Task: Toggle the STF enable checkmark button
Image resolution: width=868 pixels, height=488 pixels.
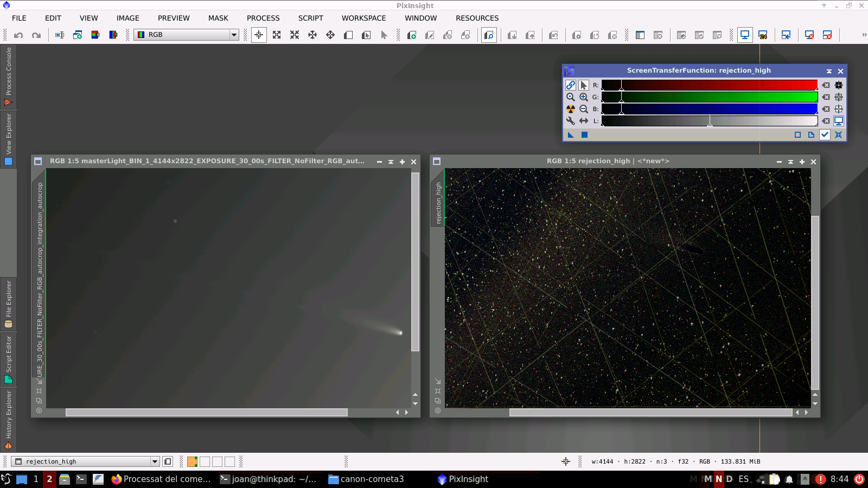Action: click(x=825, y=135)
